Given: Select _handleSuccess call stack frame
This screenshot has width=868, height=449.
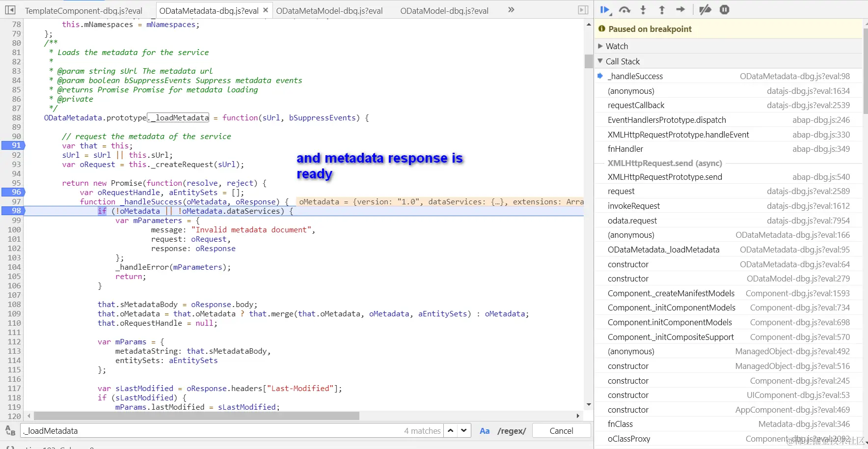Looking at the screenshot, I should click(x=729, y=76).
